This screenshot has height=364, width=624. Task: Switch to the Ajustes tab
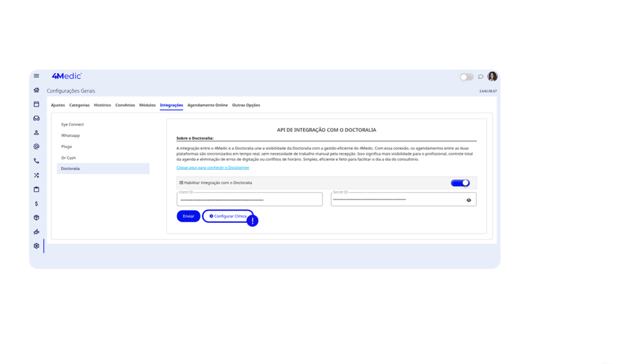click(58, 105)
